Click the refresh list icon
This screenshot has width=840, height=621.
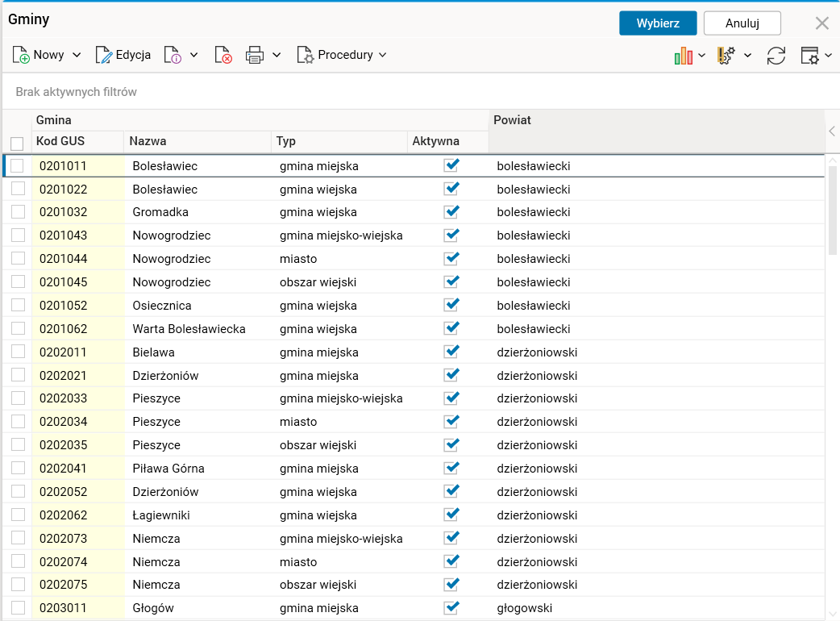[x=776, y=55]
